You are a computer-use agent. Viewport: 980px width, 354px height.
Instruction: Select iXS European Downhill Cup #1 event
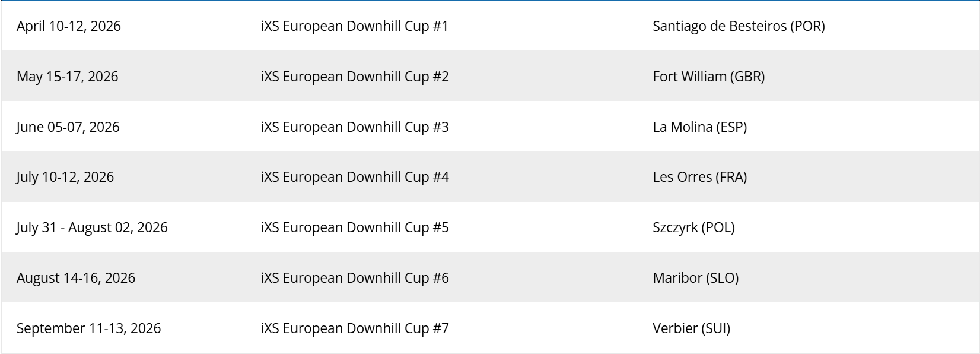click(x=354, y=26)
